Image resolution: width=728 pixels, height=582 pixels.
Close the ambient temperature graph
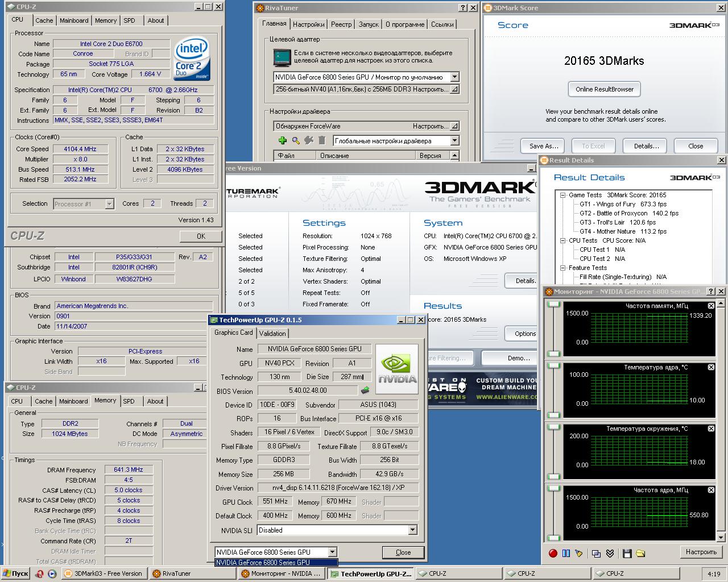point(711,429)
